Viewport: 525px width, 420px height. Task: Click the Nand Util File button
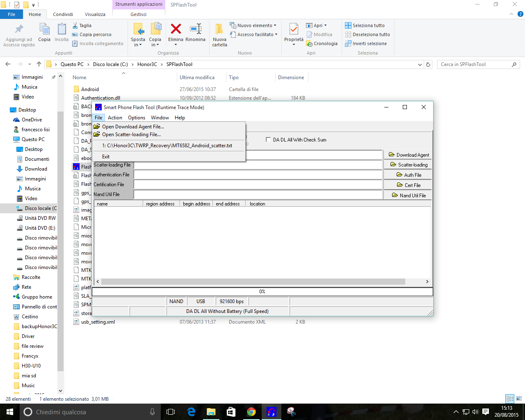point(409,195)
